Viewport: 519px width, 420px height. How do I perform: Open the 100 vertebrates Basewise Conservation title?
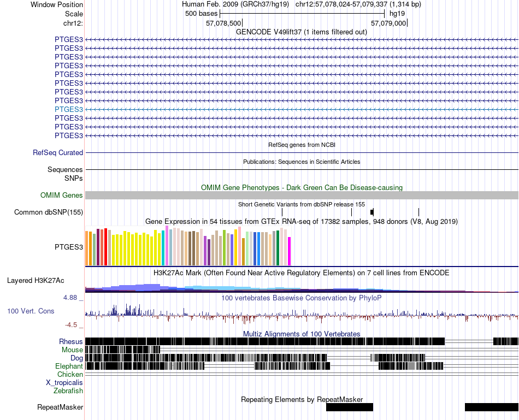302,298
